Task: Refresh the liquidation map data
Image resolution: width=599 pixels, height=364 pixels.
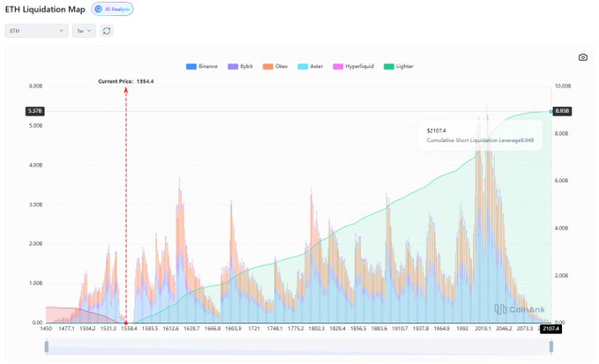Action: [x=107, y=31]
